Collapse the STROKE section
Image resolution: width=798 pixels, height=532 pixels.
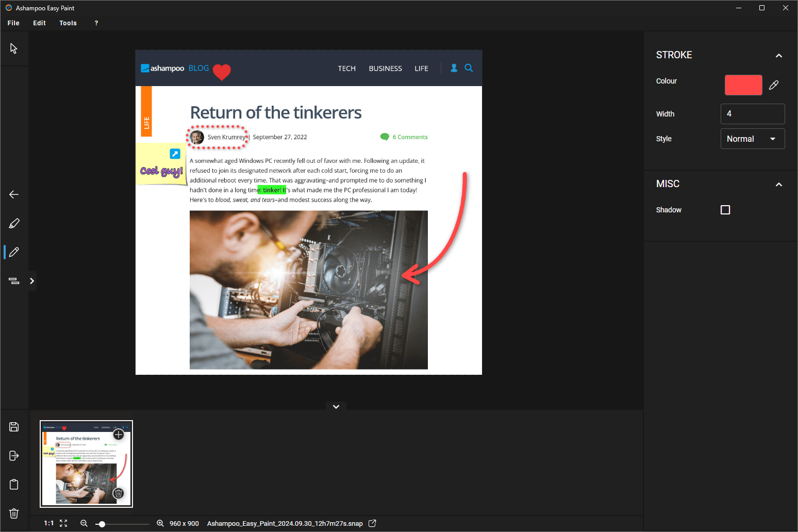(x=779, y=56)
